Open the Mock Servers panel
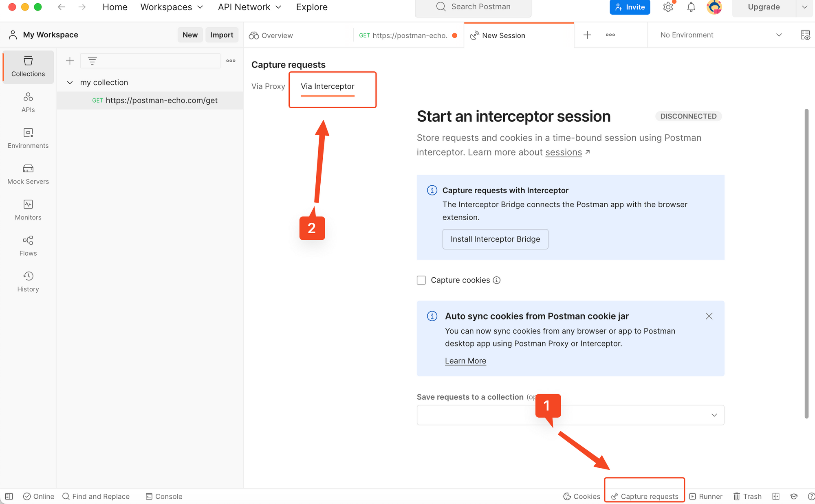The image size is (815, 504). tap(28, 174)
